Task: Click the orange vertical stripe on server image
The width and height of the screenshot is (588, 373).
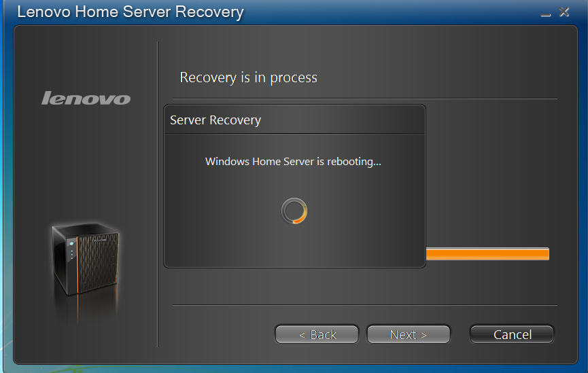Action: tap(77, 264)
